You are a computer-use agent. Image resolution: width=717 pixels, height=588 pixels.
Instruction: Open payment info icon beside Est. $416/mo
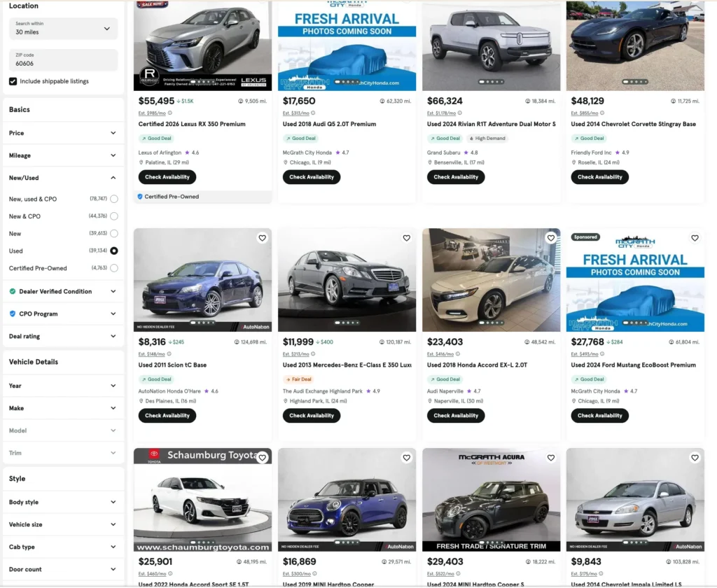tap(458, 354)
